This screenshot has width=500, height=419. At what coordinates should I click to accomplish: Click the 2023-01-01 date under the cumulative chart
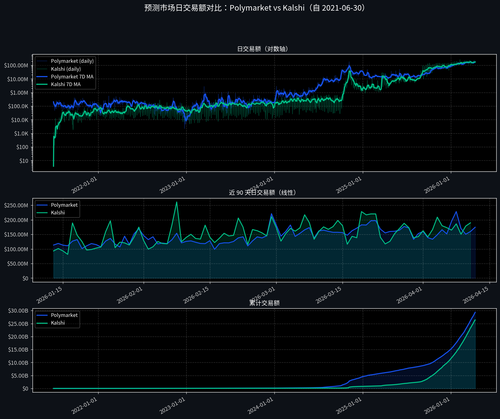(x=172, y=406)
